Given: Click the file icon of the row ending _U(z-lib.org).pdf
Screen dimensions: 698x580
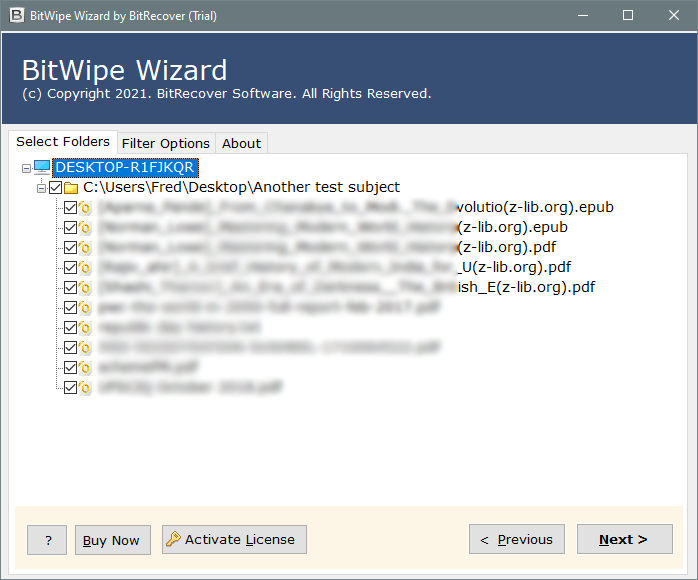Looking at the screenshot, I should click(x=85, y=268).
